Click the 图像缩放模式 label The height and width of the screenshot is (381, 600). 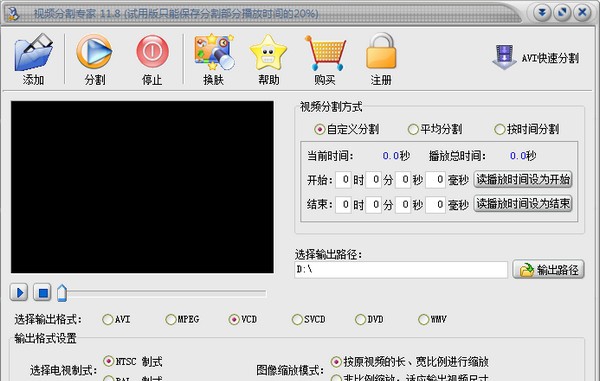pos(290,370)
